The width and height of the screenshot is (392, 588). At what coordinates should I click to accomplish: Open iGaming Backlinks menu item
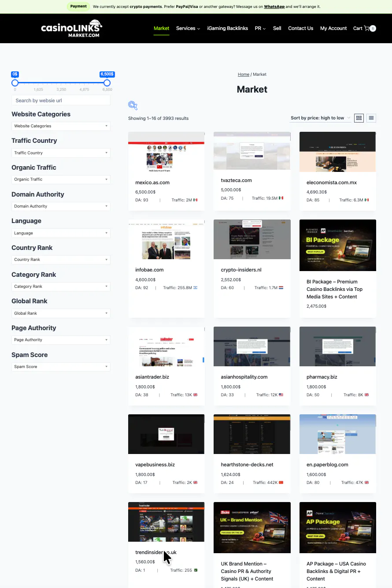228,28
